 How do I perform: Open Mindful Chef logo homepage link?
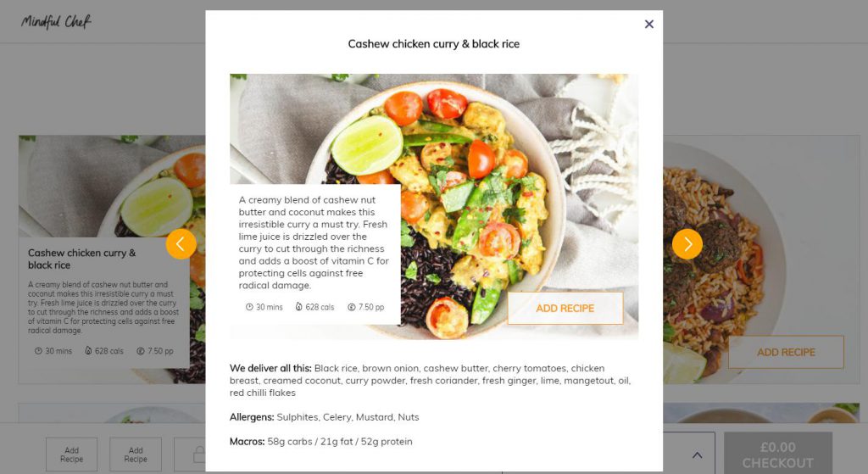point(56,21)
